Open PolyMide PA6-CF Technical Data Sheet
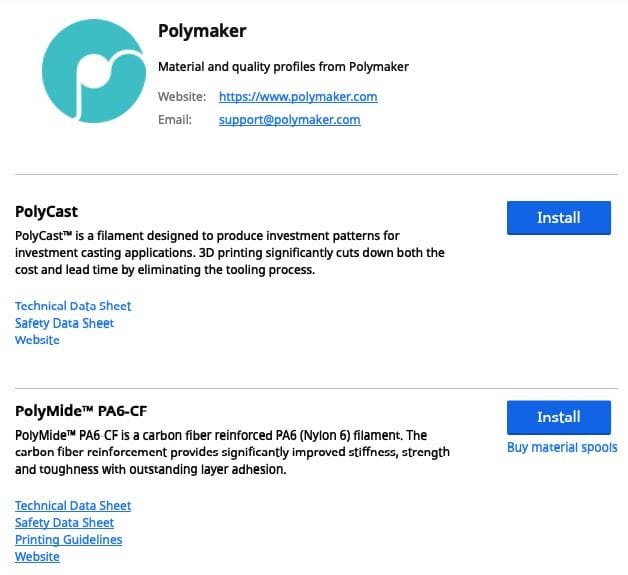Screen dimensions: 628x575 73,506
